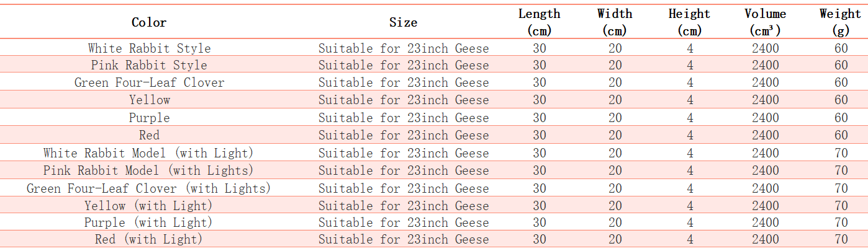Select the Size cell in the White Rabbit Style row
The image size is (868, 251).
(x=404, y=48)
